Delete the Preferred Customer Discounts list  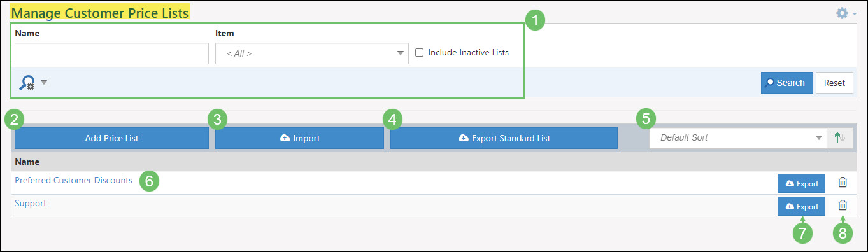[843, 183]
